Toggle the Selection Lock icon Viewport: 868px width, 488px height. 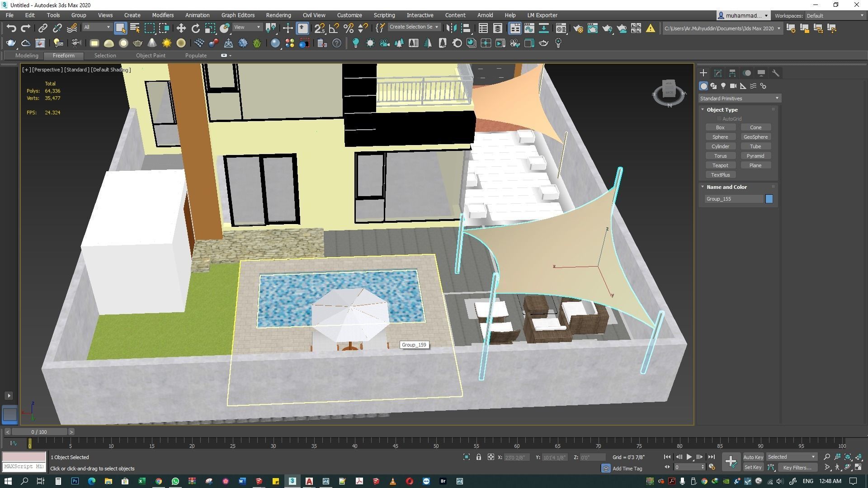tap(478, 457)
